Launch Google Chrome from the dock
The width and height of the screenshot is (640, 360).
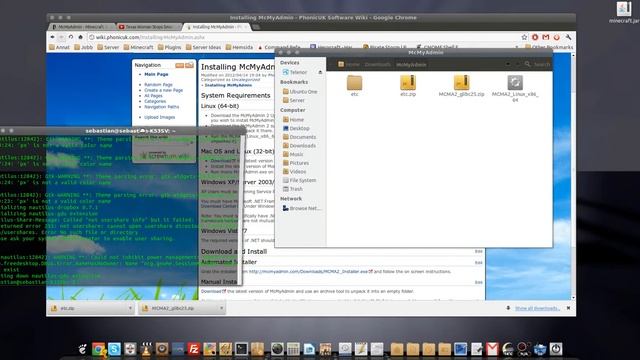pyautogui.click(x=98, y=349)
